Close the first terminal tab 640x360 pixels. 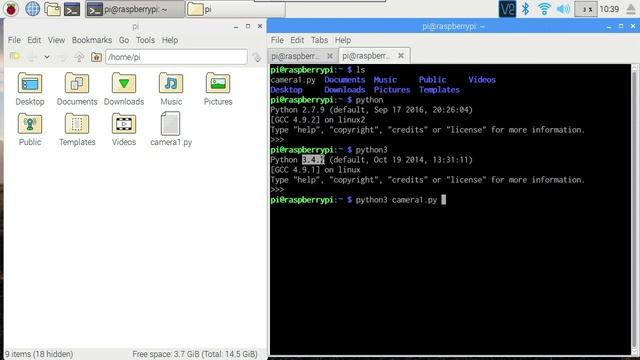coord(330,56)
